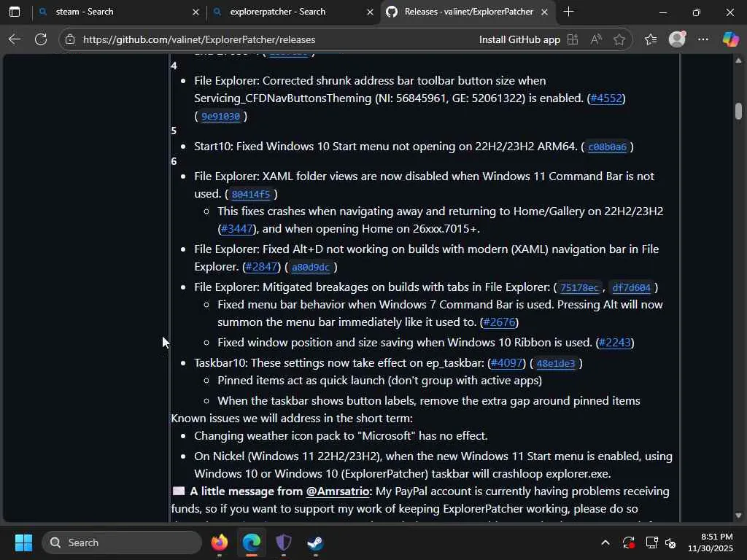Open commit link a80d9dc
The height and width of the screenshot is (560, 747).
pyautogui.click(x=311, y=267)
